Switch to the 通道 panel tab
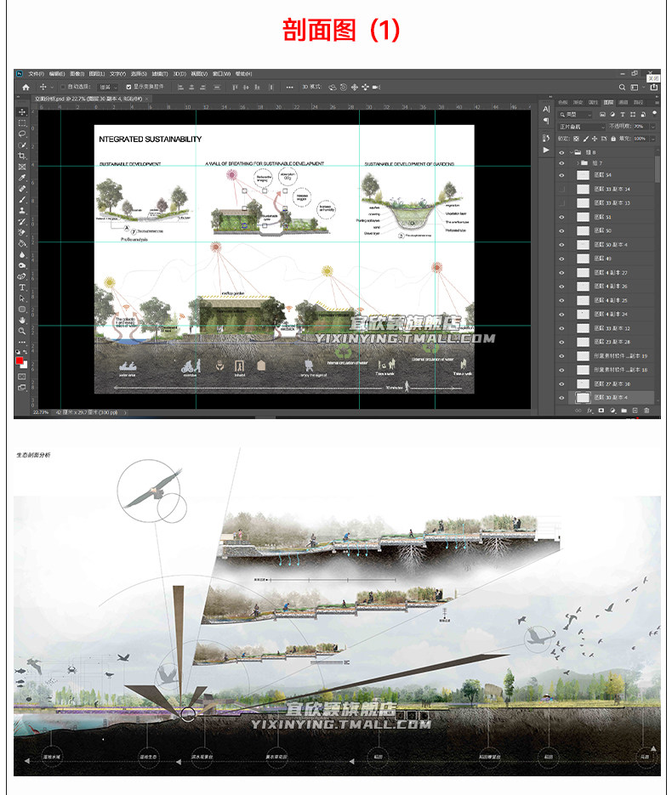This screenshot has width=672, height=795. pos(624,102)
